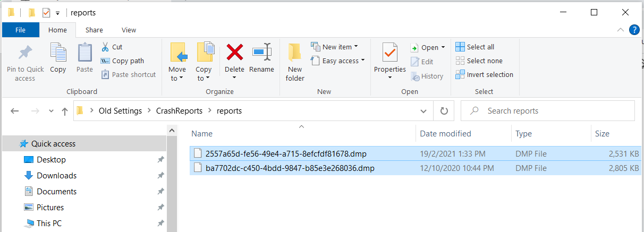This screenshot has height=232, width=644.
Task: Click the History icon
Action: (x=415, y=76)
